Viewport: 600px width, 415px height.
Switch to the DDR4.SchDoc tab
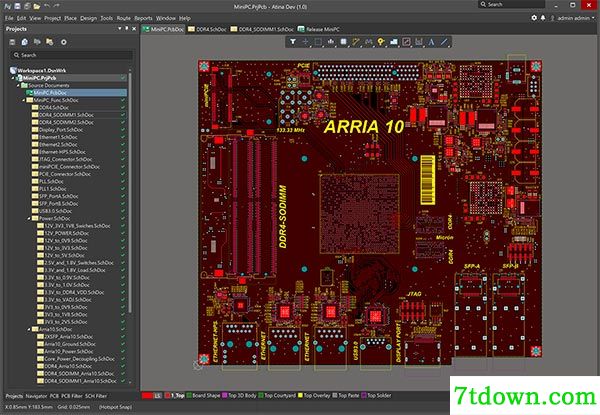click(207, 29)
